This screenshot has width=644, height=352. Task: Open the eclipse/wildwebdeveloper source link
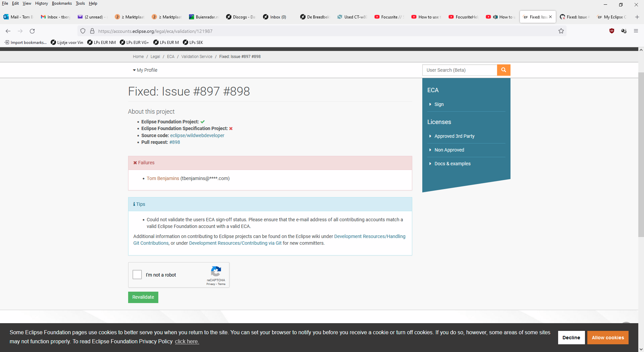point(197,135)
